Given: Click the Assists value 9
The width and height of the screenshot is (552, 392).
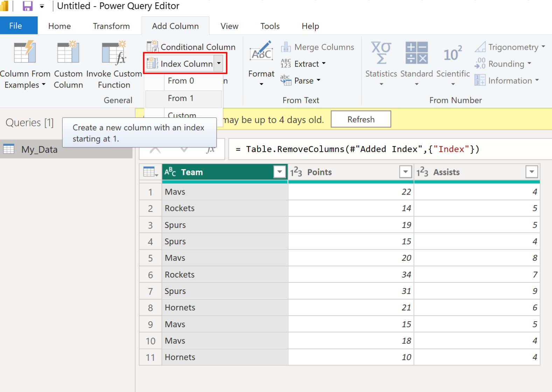Looking at the screenshot, I should [477, 291].
